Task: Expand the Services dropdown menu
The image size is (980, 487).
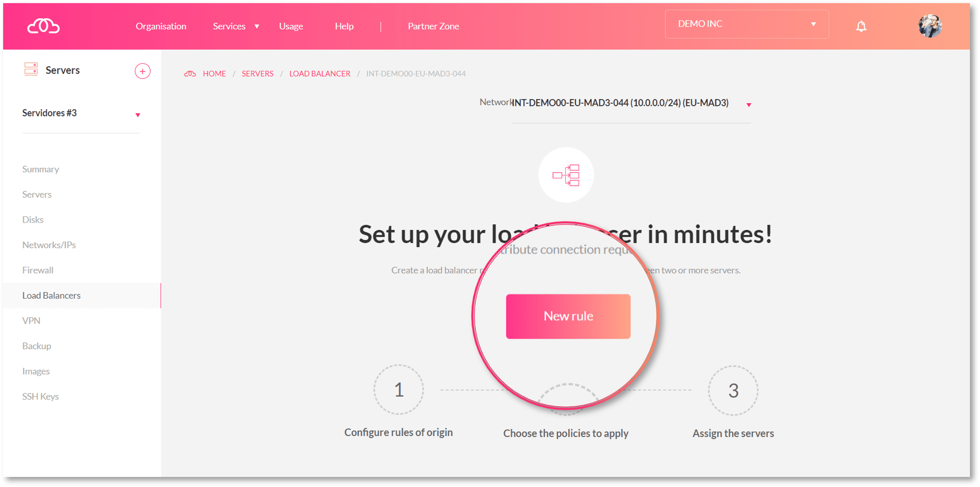Action: click(235, 26)
